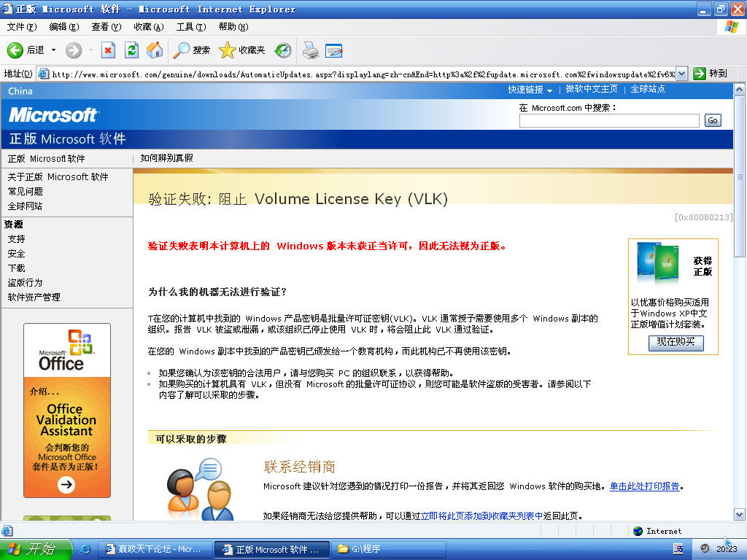Click the 现在购买 buy now button
747x560 pixels.
pos(676,343)
